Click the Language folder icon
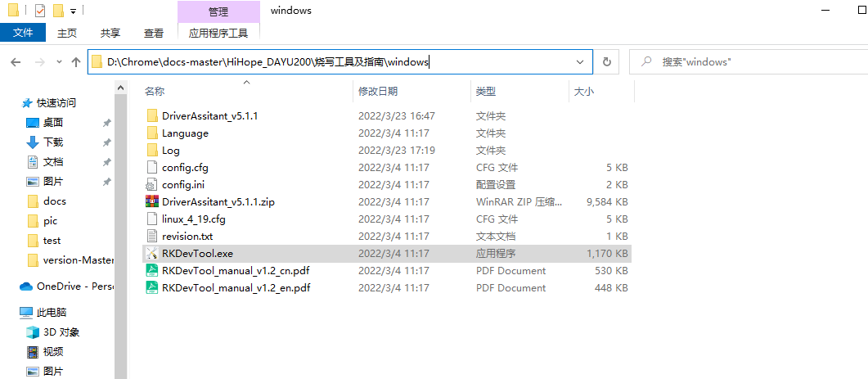This screenshot has width=868, height=379. (153, 133)
